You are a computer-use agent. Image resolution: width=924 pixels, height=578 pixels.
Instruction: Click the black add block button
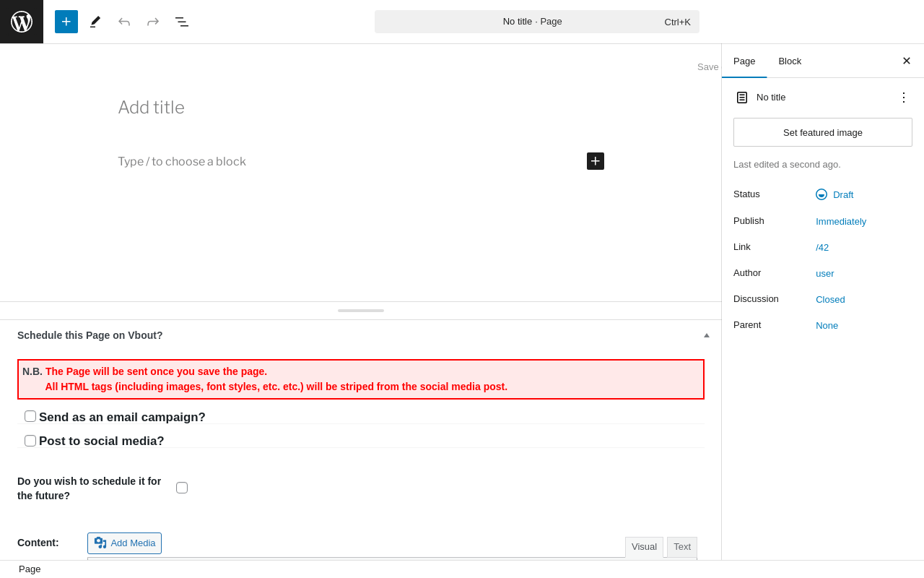(596, 161)
